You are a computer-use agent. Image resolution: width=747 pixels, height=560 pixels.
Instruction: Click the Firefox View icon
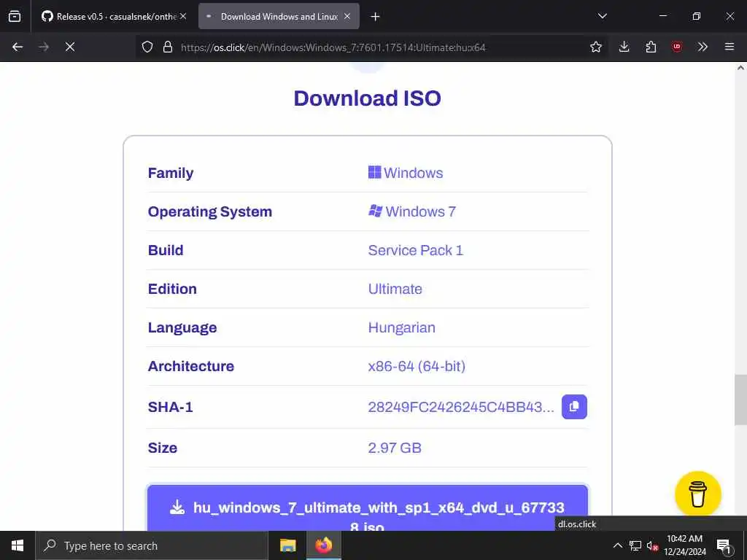pyautogui.click(x=15, y=16)
